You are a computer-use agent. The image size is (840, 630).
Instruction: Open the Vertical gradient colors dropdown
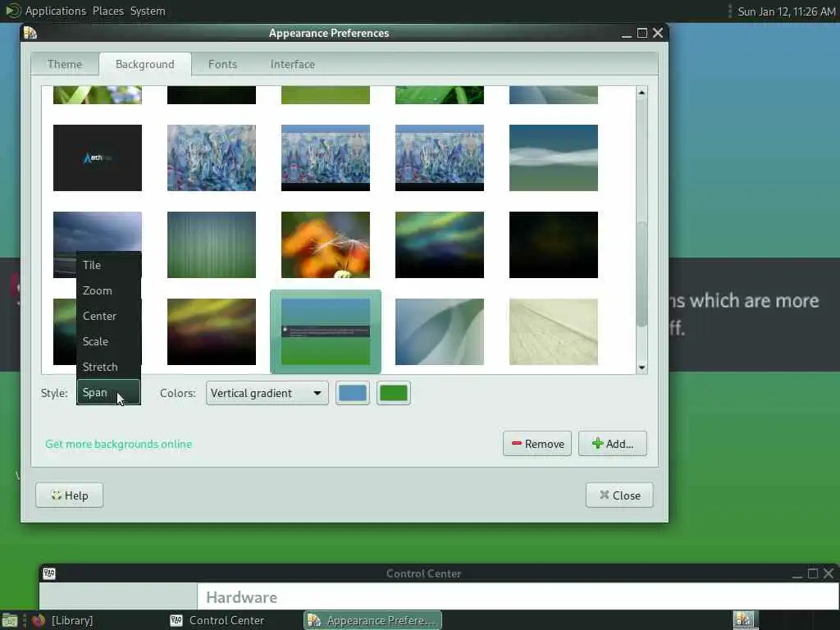pyautogui.click(x=267, y=393)
